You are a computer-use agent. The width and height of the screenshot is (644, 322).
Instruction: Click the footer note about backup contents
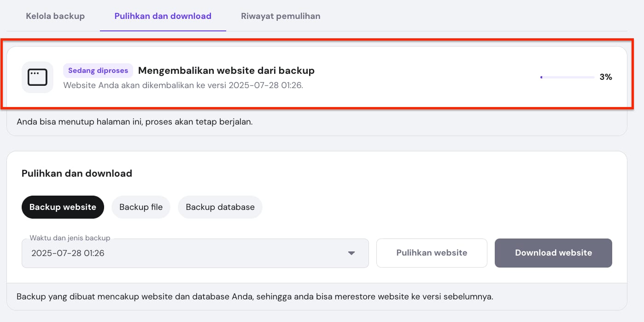(255, 297)
